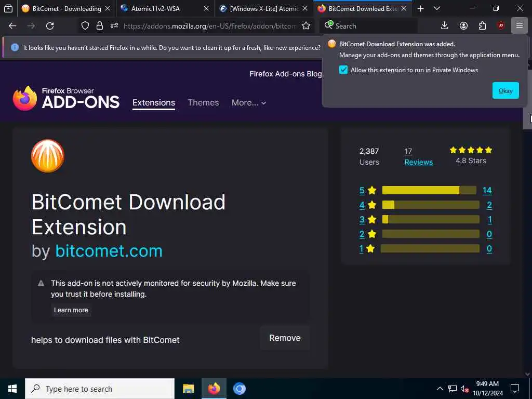Close the [Windows X-Lite] Atomic tab
This screenshot has height=399, width=532.
pos(305,8)
